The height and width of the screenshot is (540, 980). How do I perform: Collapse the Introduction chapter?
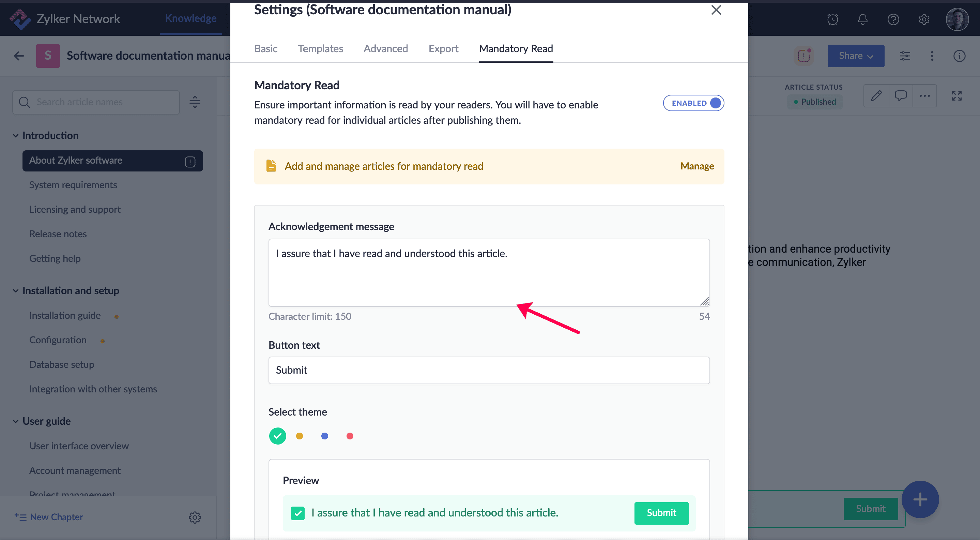coord(16,135)
